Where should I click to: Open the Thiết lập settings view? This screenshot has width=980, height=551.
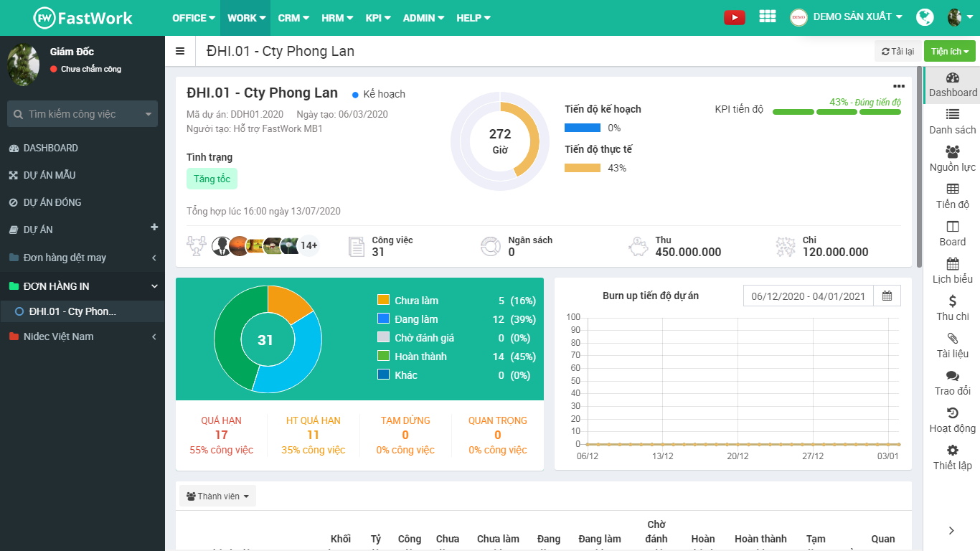(x=953, y=458)
